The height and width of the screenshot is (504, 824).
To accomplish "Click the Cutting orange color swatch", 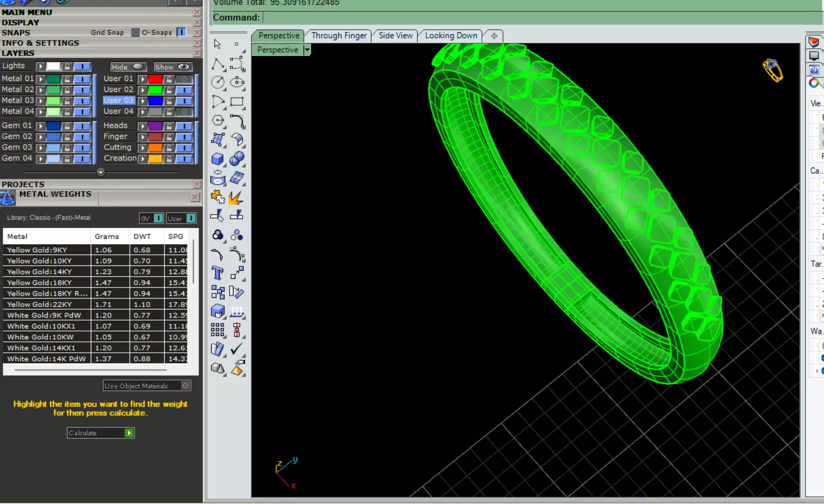I will [x=156, y=148].
